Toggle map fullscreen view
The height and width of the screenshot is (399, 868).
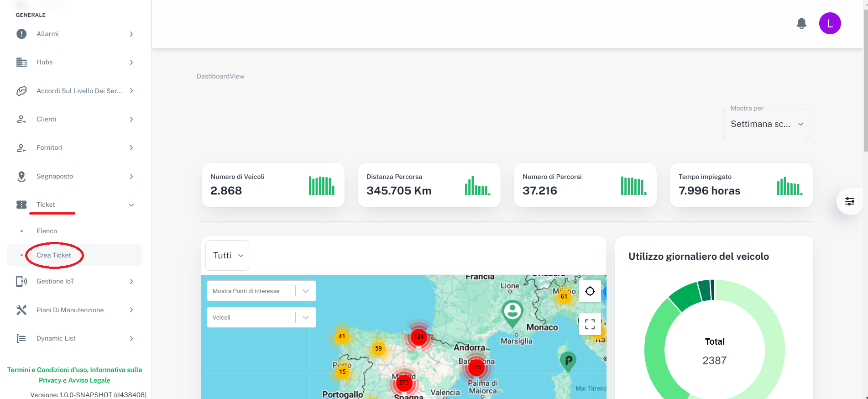point(590,324)
